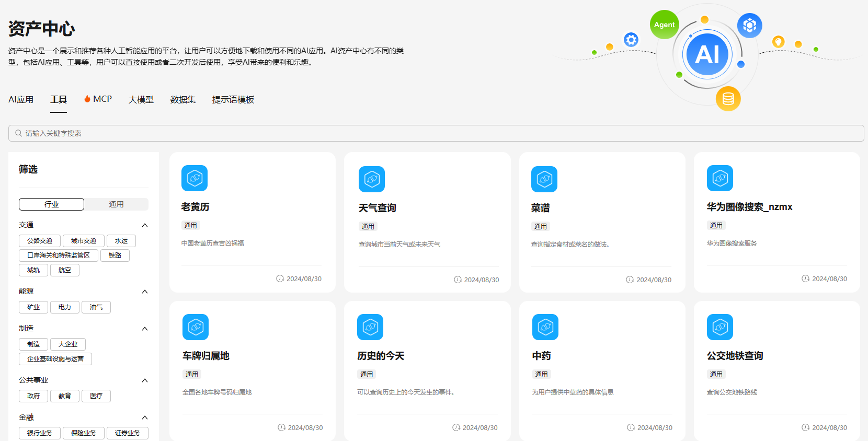Toggle the 公路交通 filter tag

coord(40,241)
